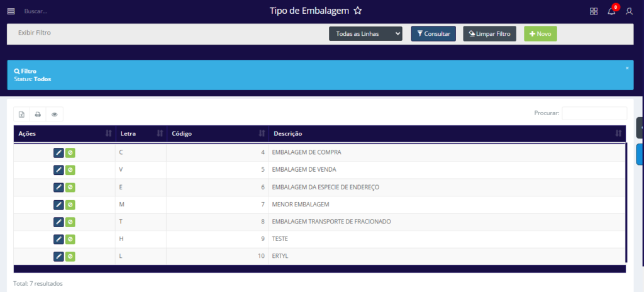Viewport: 644px width, 292px height.
Task: Deactivate the TESTE row
Action: coord(70,239)
